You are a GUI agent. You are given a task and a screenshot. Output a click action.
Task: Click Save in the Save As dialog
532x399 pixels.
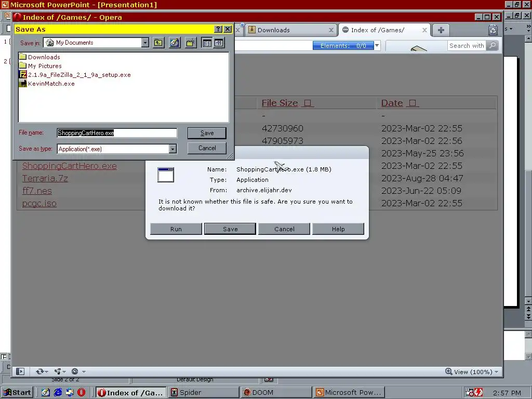coord(207,133)
